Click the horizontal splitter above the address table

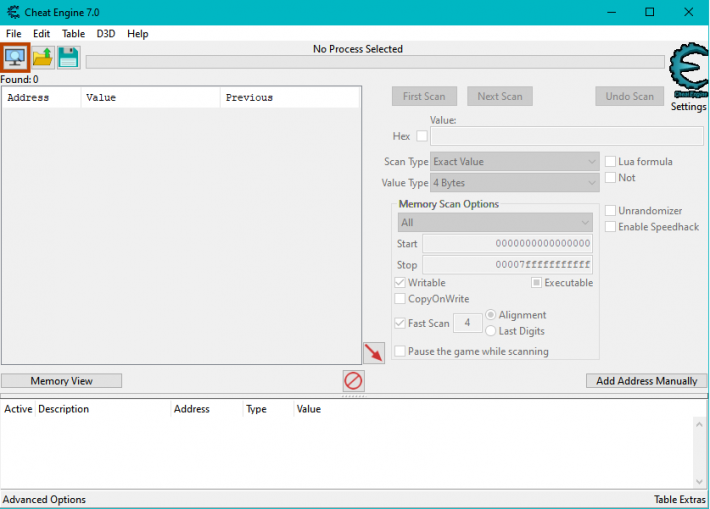pyautogui.click(x=354, y=396)
